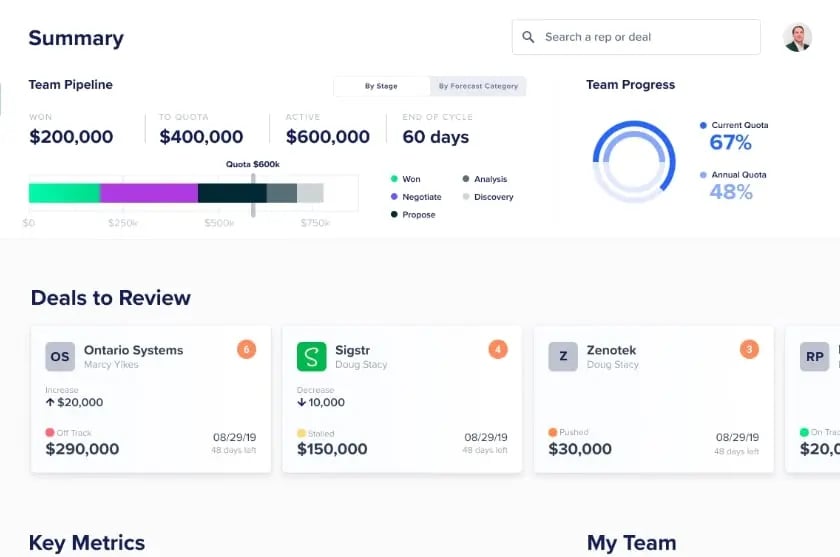
Task: Click Zenotek orange badge 3
Action: coord(749,350)
